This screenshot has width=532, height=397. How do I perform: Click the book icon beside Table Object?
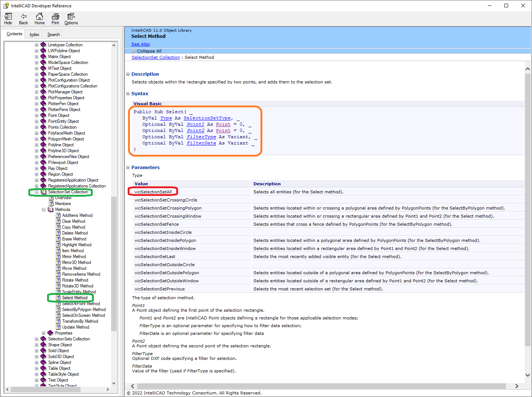pyautogui.click(x=43, y=368)
